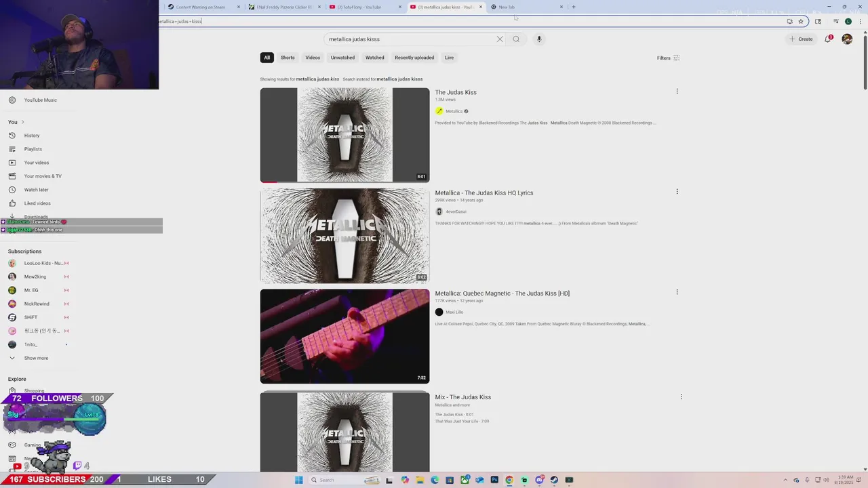
Task: Open NickRewind subscription
Action: pyautogui.click(x=37, y=304)
